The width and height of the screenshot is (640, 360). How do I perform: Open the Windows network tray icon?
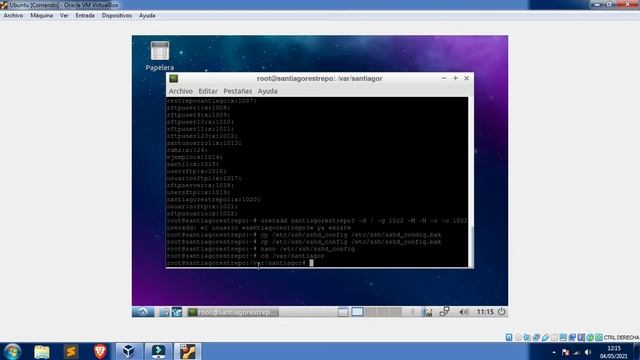[x=577, y=352]
